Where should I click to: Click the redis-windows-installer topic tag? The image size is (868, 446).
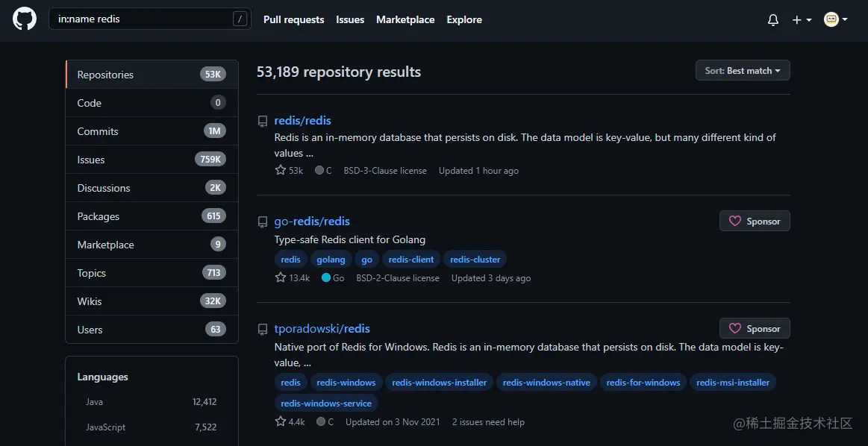click(x=439, y=383)
